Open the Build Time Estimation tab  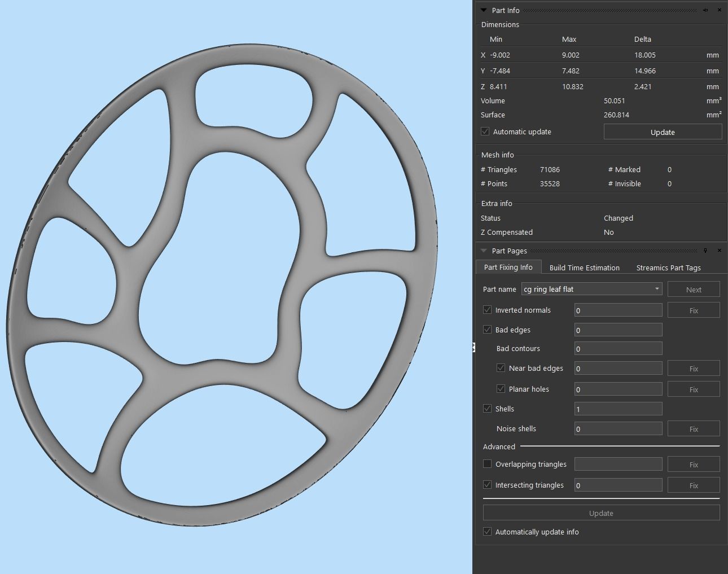click(585, 268)
